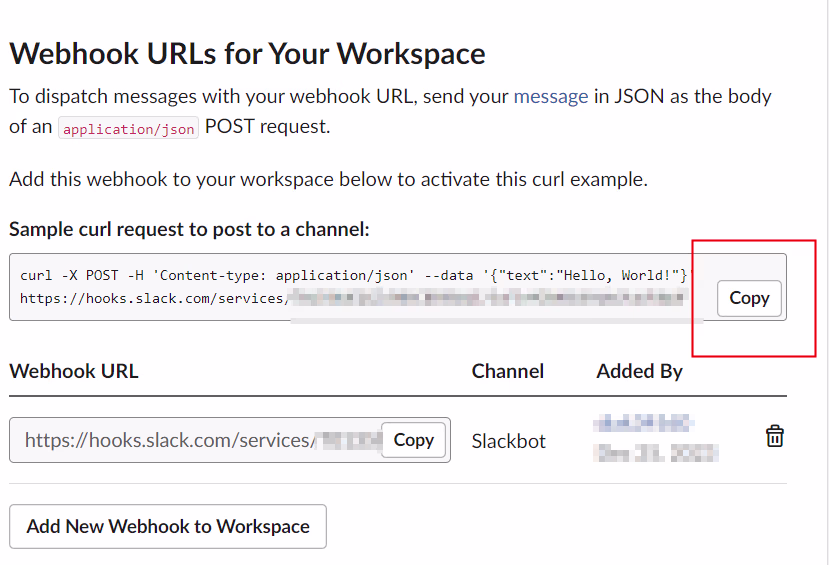Delete the Slackbot webhook via trash icon
Viewport: 829px width, 565px height.
[775, 437]
